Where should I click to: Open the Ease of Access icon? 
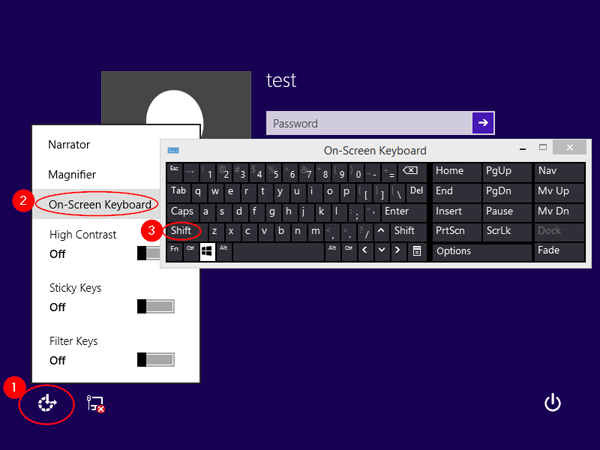(x=46, y=403)
